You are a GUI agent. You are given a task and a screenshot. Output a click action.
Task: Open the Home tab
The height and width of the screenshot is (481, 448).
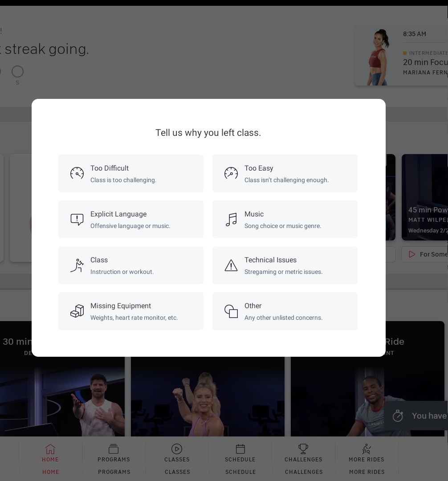(x=50, y=453)
